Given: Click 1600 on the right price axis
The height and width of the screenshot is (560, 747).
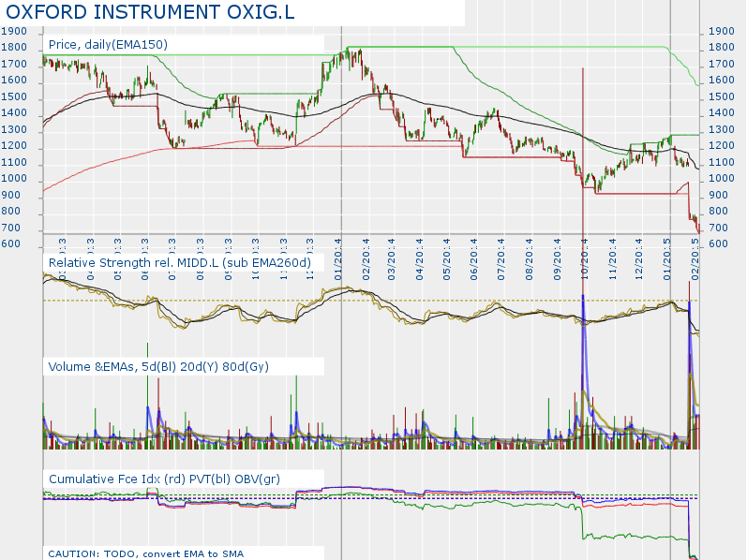Looking at the screenshot, I should coord(722,81).
